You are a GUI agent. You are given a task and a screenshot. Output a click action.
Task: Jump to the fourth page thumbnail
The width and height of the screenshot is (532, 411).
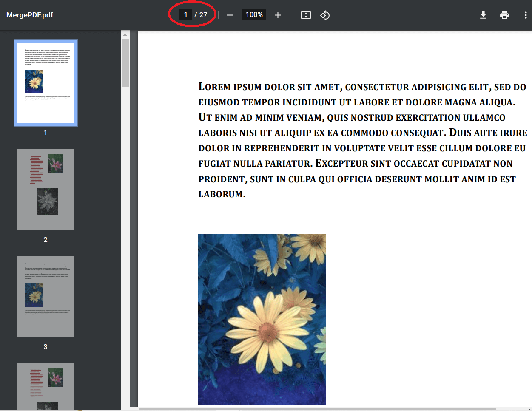(46, 387)
